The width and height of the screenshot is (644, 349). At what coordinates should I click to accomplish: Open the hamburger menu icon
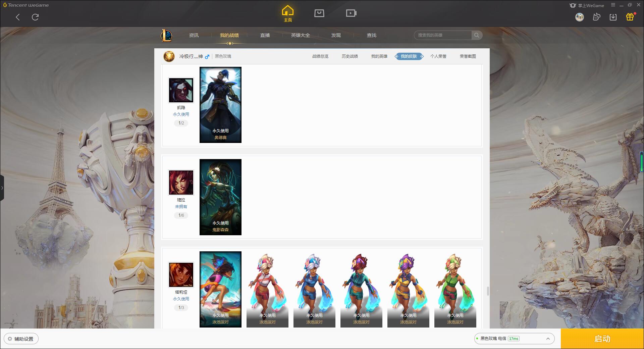click(613, 5)
